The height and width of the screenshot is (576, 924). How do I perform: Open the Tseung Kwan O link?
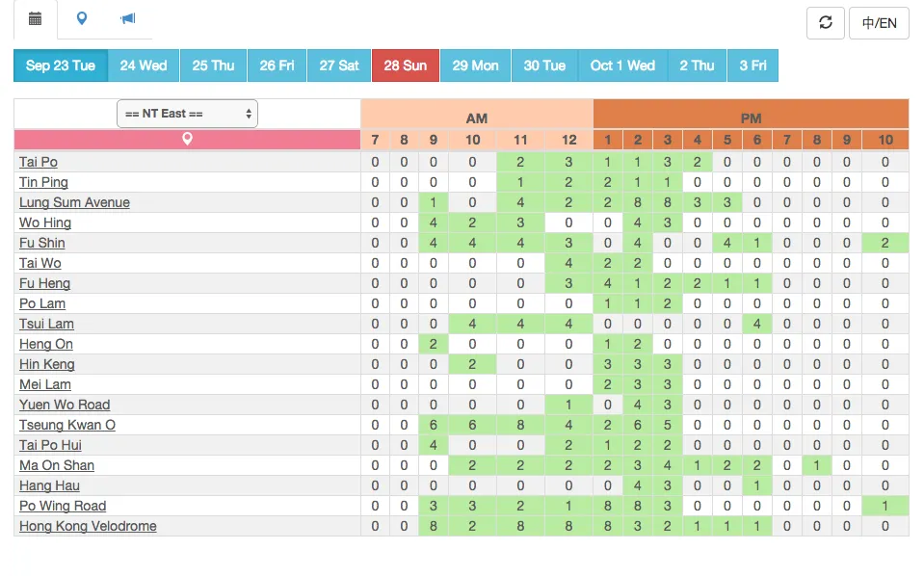tap(67, 425)
